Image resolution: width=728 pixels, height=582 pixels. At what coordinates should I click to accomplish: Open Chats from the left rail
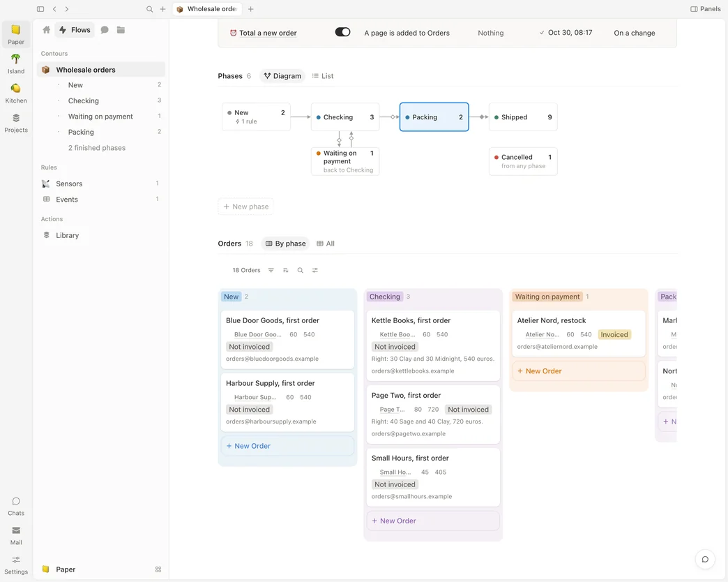click(16, 506)
